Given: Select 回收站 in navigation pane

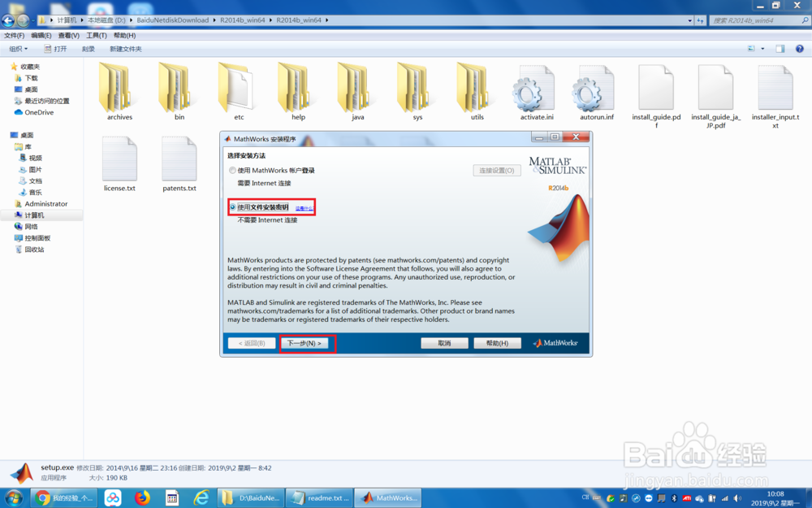Looking at the screenshot, I should click(x=29, y=250).
